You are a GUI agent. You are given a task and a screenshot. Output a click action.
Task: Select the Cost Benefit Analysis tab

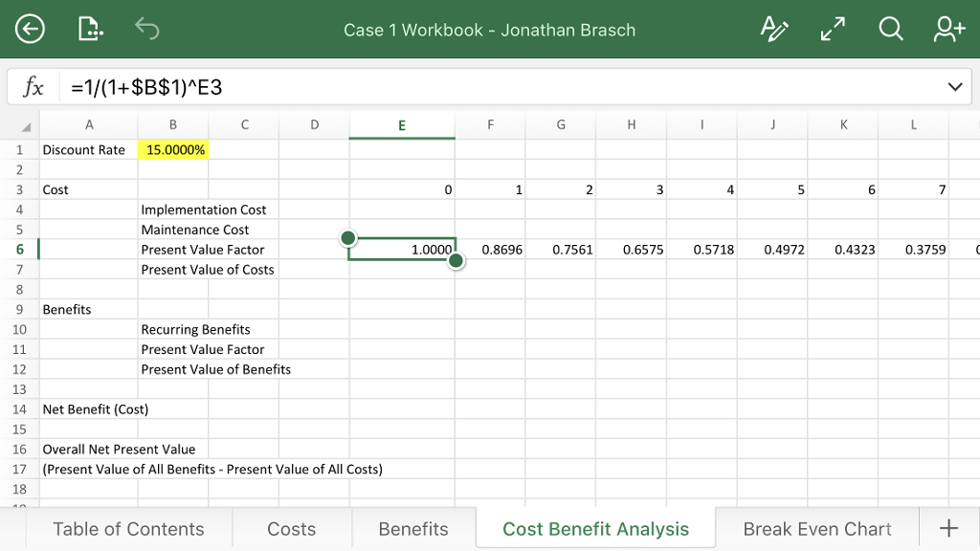(x=594, y=528)
